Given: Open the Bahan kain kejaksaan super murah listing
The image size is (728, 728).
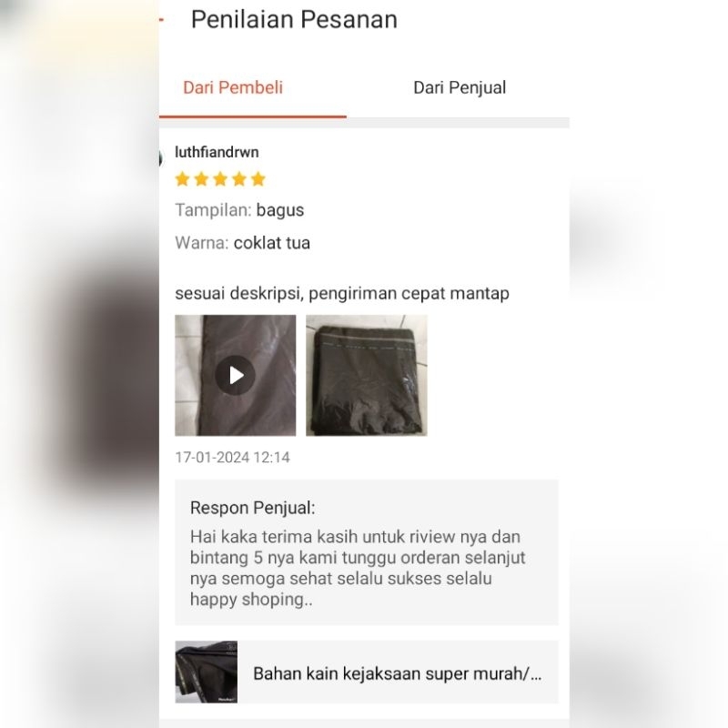Looking at the screenshot, I should click(x=398, y=673).
